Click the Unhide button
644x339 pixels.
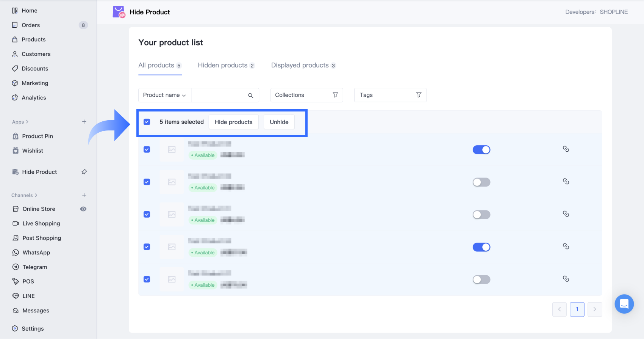[279, 122]
